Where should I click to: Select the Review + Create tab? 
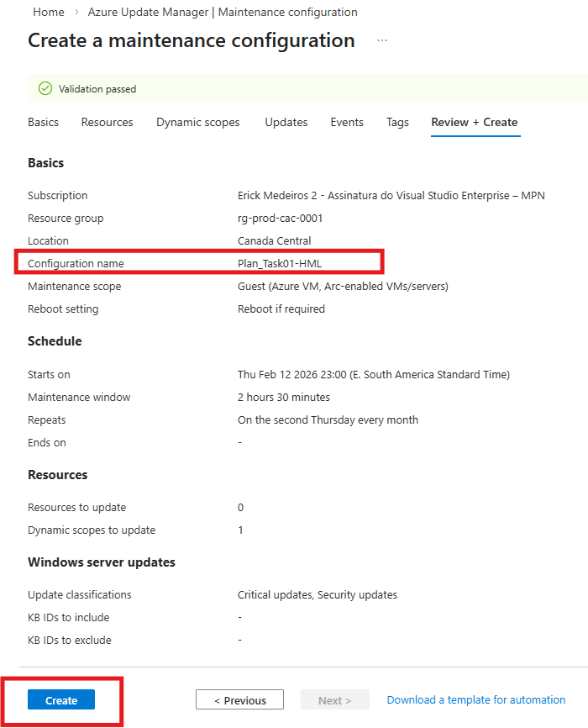tap(474, 123)
